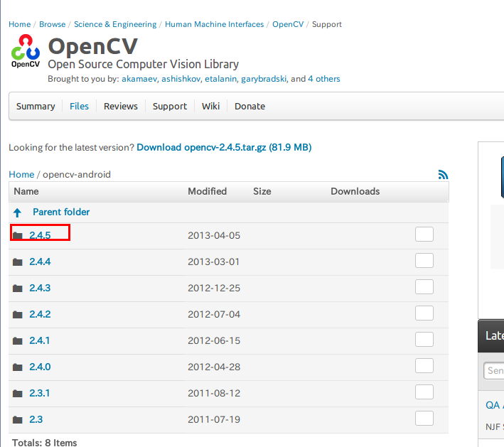The width and height of the screenshot is (504, 447).
Task: Click the date 2012-12-25
Action: pyautogui.click(x=214, y=289)
